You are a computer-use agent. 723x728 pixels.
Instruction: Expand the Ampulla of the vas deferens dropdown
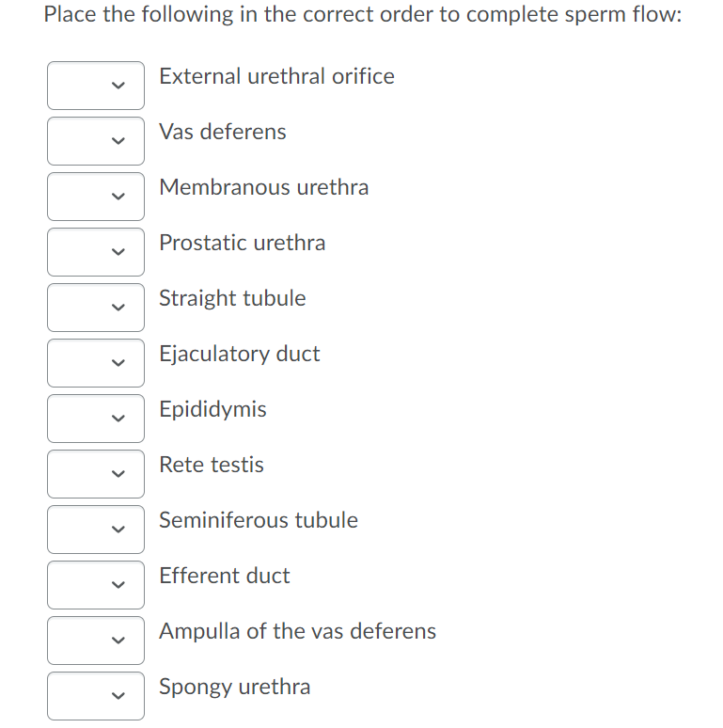click(x=96, y=641)
